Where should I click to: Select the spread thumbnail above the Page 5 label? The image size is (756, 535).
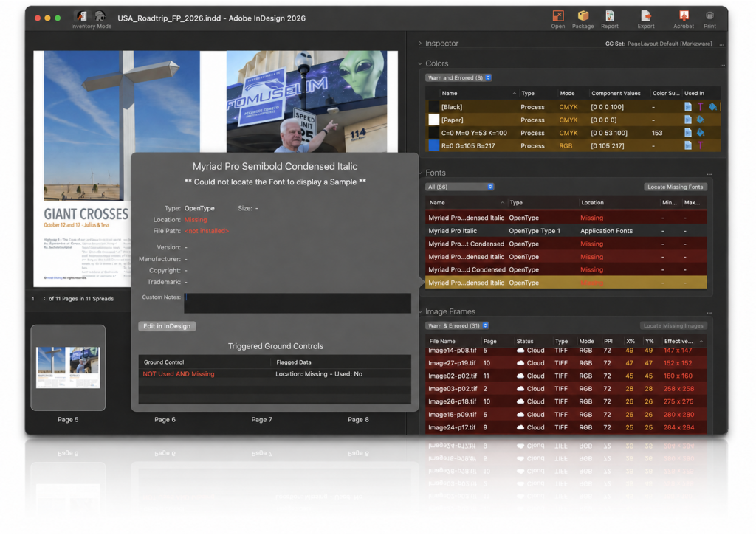click(68, 367)
